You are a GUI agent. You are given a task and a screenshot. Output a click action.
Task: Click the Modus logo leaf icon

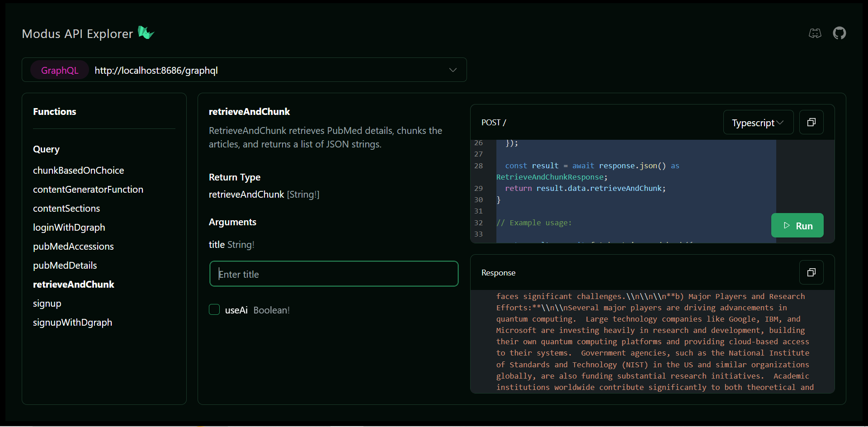[146, 33]
